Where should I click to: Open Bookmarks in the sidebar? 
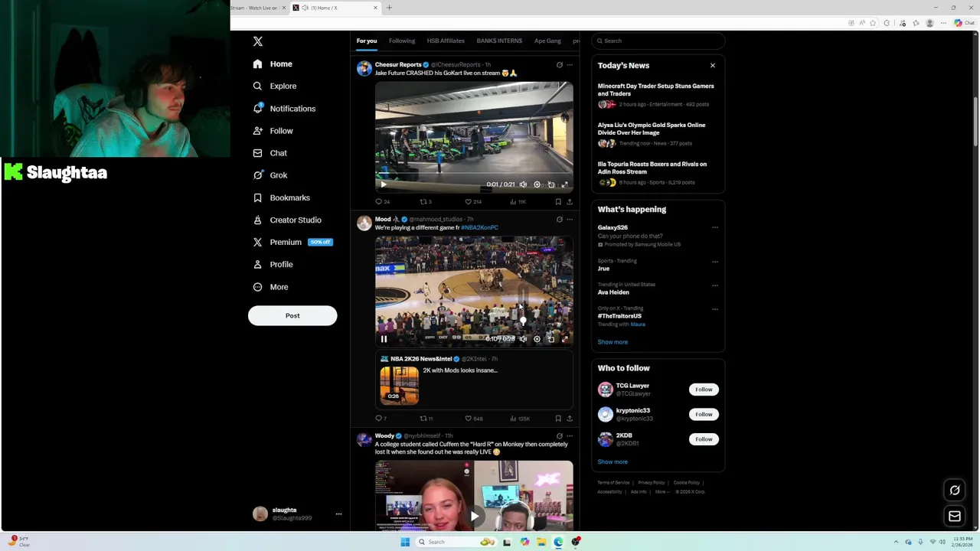coord(282,197)
